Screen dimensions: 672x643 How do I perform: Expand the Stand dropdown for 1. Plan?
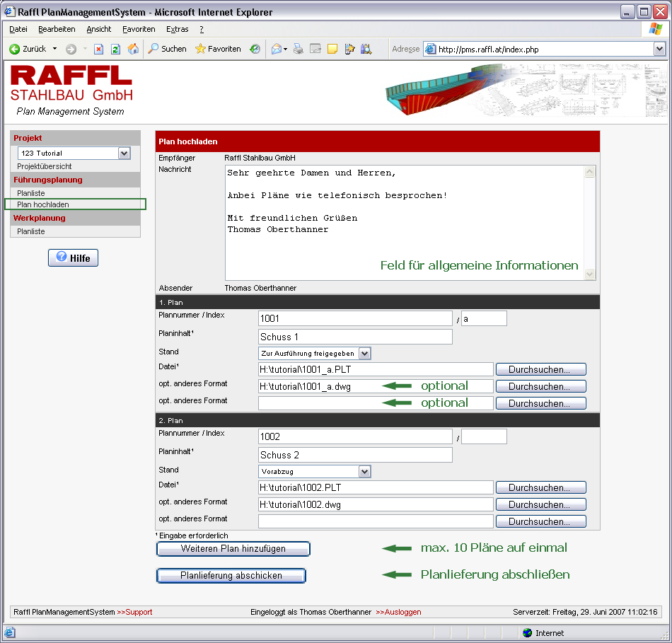(364, 353)
